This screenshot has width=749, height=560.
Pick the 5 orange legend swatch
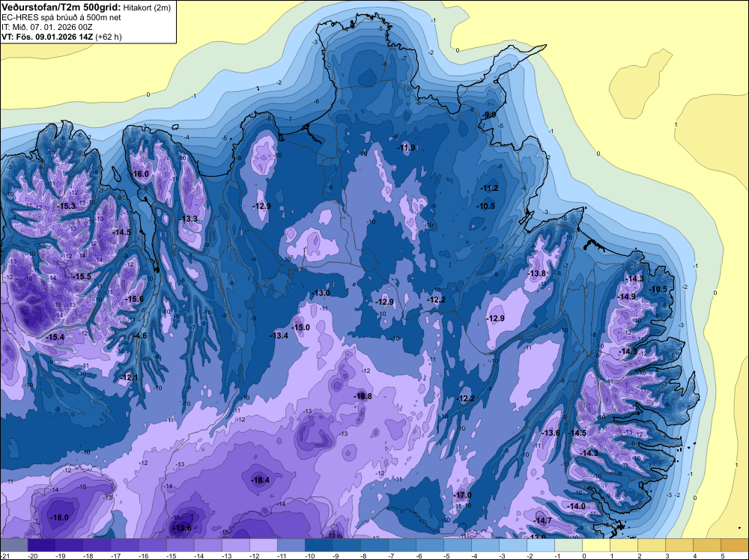(734, 545)
